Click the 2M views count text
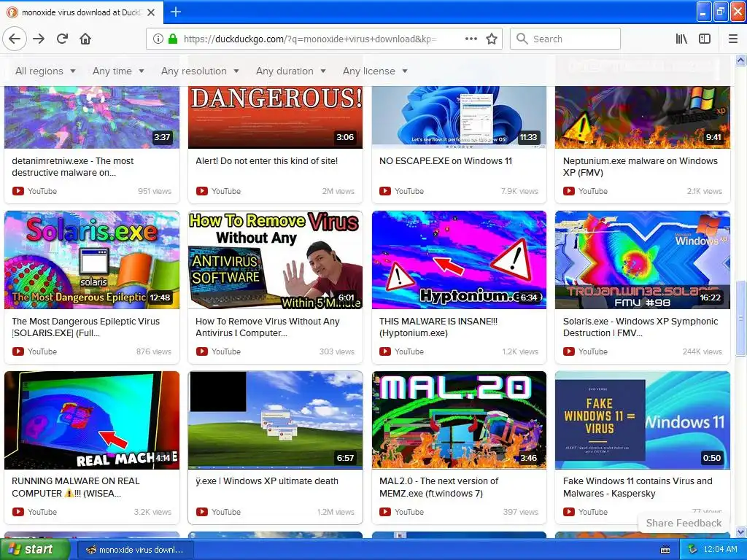Viewport: 747px width, 560px height. pos(338,191)
